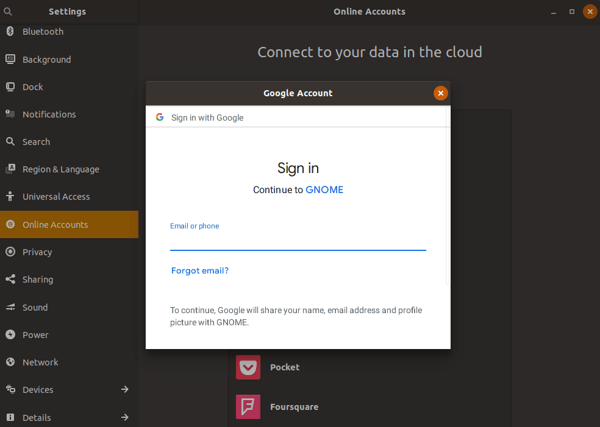
Task: Maximize the Settings window
Action: click(572, 12)
